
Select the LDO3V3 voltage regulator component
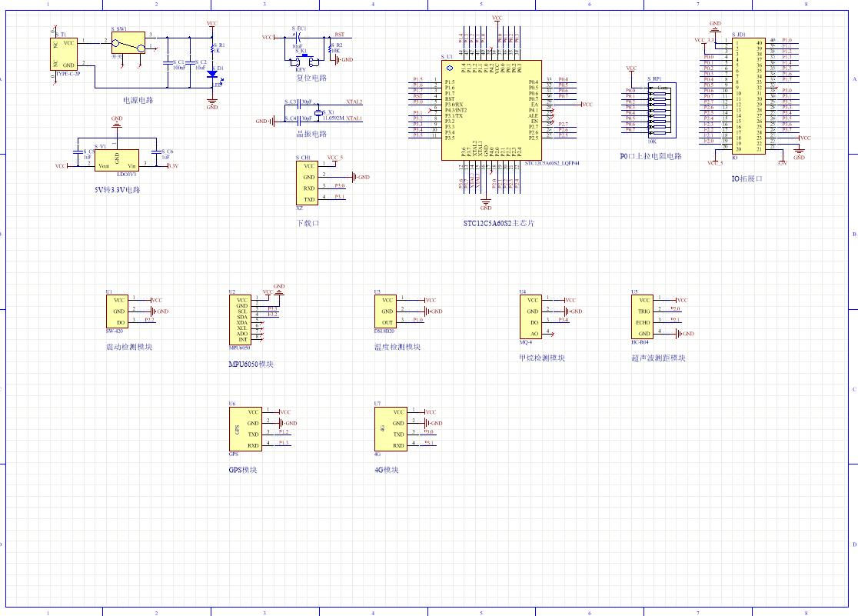117,160
